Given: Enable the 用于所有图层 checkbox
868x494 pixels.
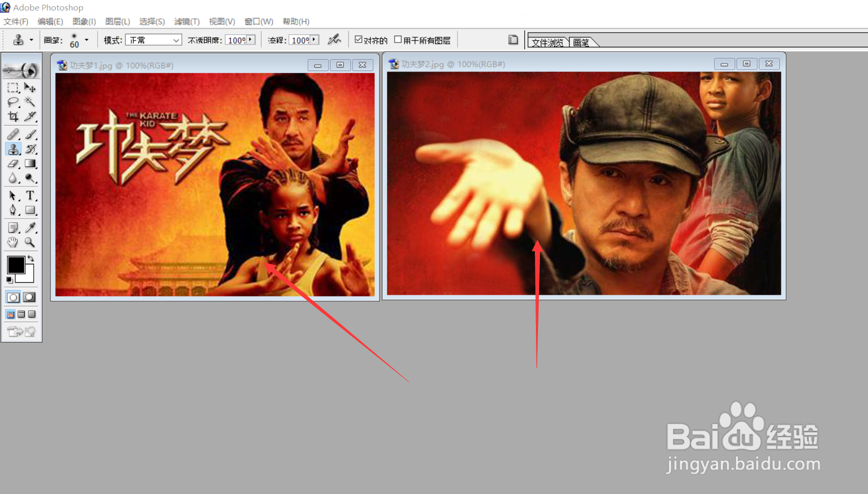Looking at the screenshot, I should pos(398,39).
